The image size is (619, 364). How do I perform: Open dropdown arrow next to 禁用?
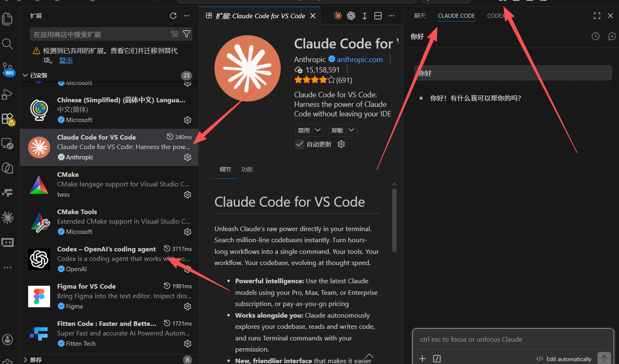tap(318, 130)
